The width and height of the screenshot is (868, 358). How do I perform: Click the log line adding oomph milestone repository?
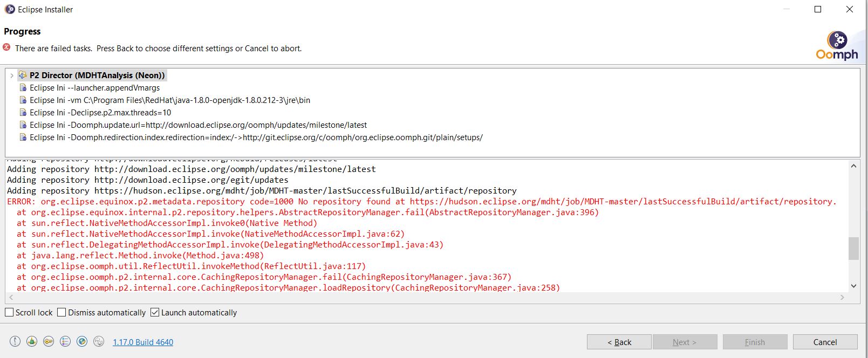(192, 169)
